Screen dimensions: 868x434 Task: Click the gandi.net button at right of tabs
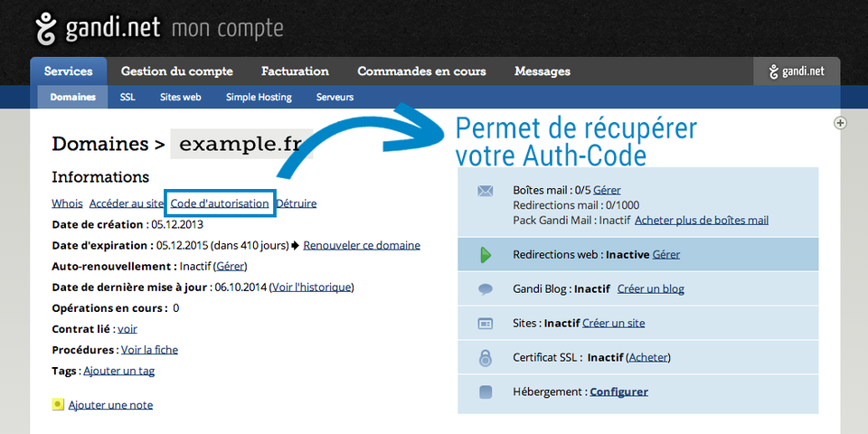(x=797, y=71)
